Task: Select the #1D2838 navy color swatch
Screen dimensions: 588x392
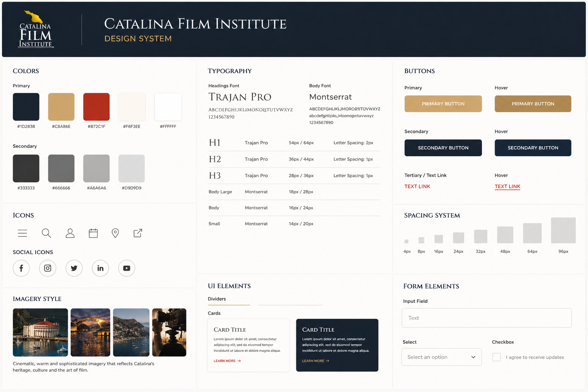Action: coord(26,107)
